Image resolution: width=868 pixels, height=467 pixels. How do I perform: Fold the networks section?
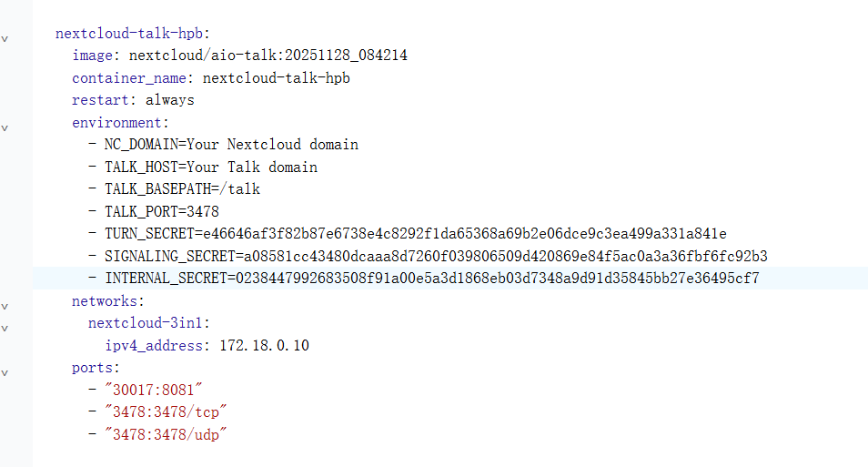5,306
